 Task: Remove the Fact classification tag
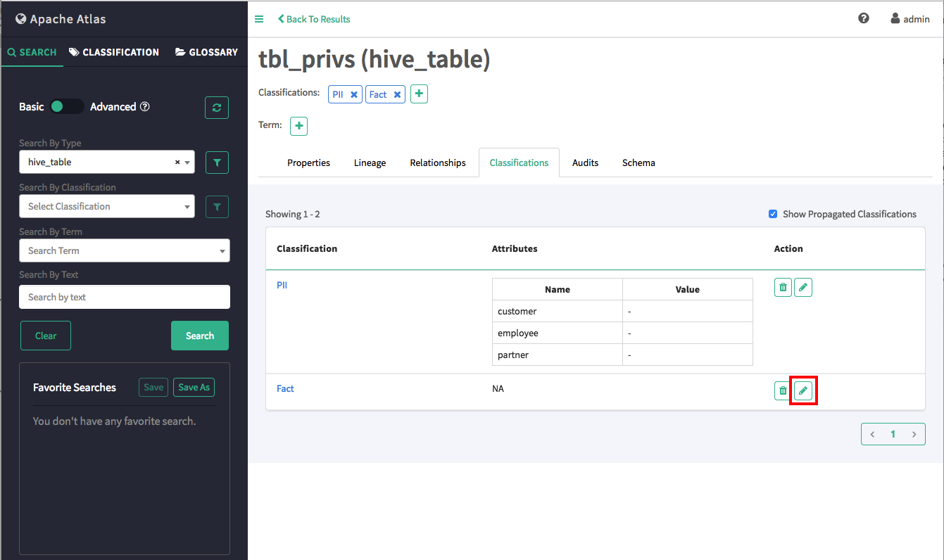pyautogui.click(x=397, y=94)
